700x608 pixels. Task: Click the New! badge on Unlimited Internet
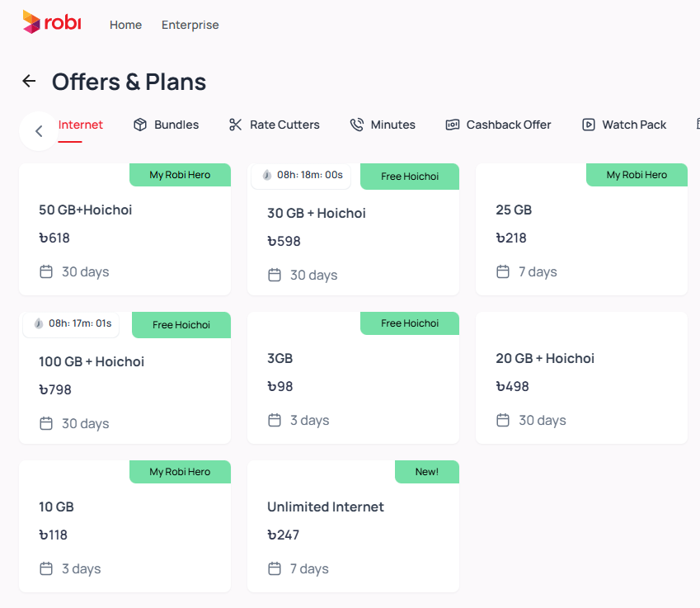point(426,472)
